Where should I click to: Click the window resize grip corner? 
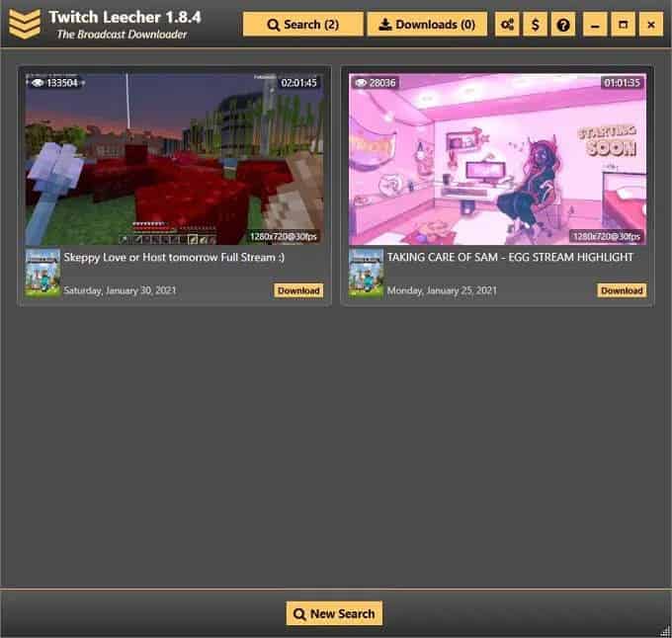click(x=665, y=631)
